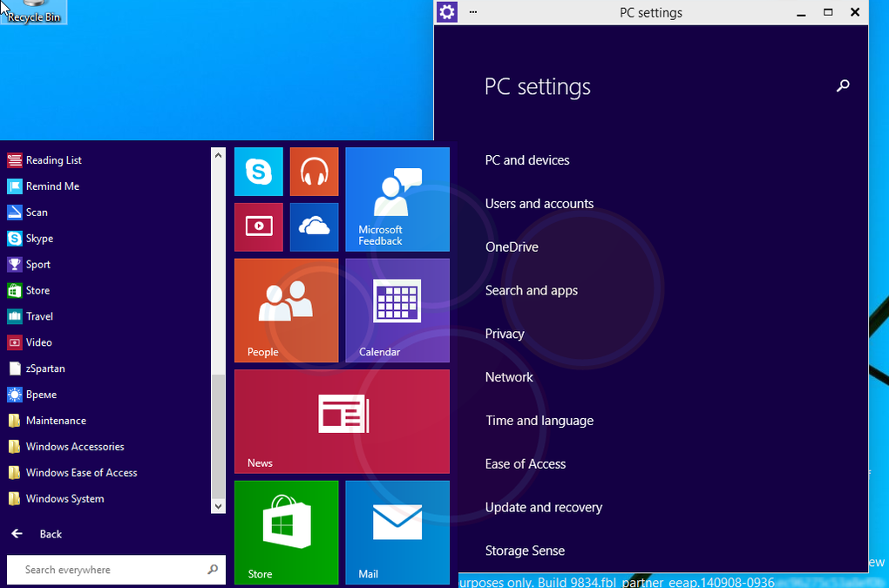Image resolution: width=889 pixels, height=588 pixels.
Task: Launch zSpartan from the app list
Action: (37, 368)
